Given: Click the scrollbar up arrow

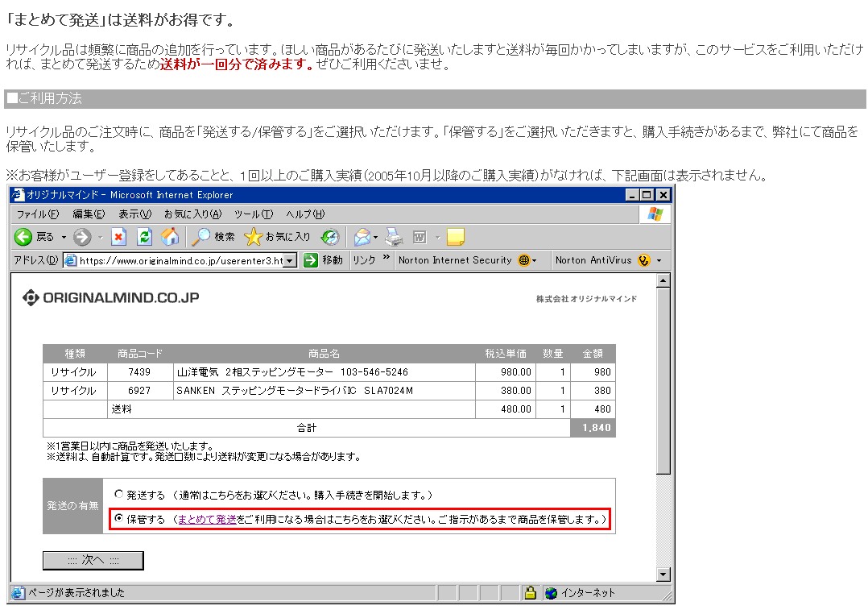Looking at the screenshot, I should click(663, 281).
